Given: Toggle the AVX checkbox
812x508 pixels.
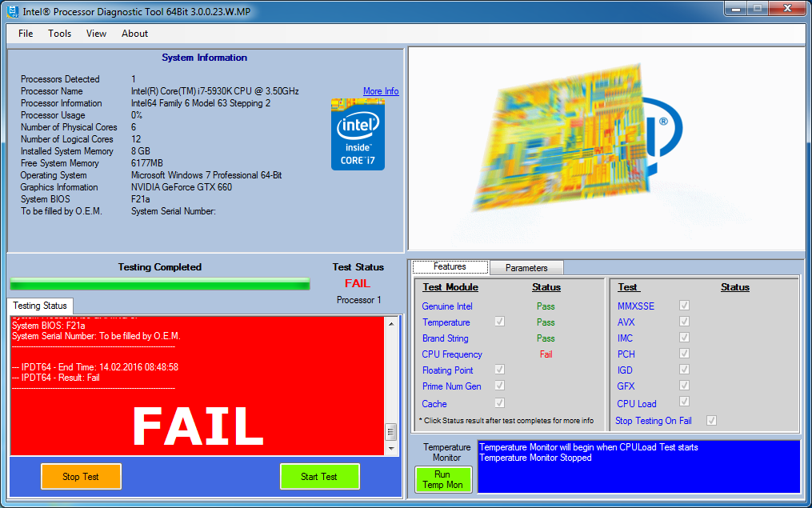Looking at the screenshot, I should click(684, 322).
